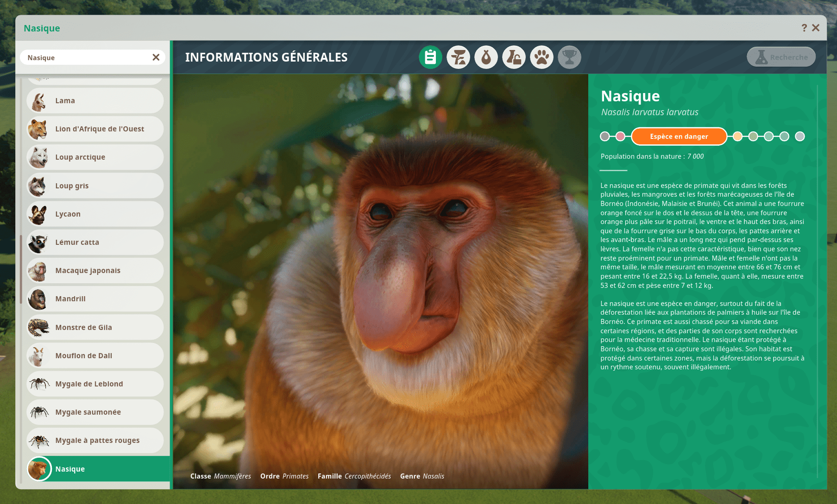Select Mygale saumonée entry
Screen dimensions: 837x504
[95, 412]
